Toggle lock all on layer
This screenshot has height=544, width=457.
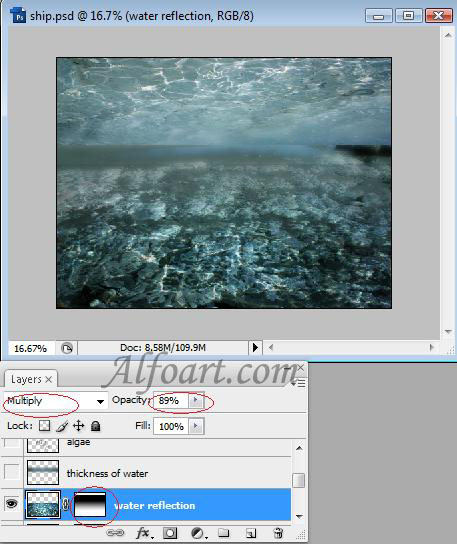tap(95, 426)
